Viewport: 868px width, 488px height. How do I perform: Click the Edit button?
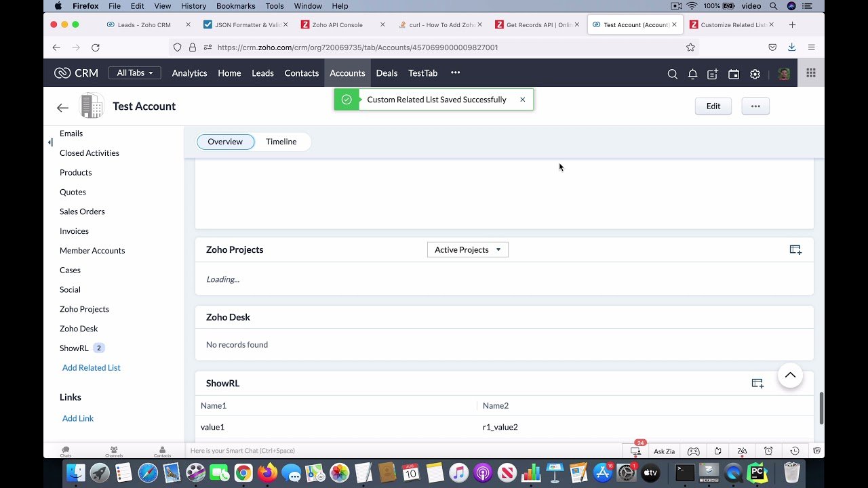713,106
